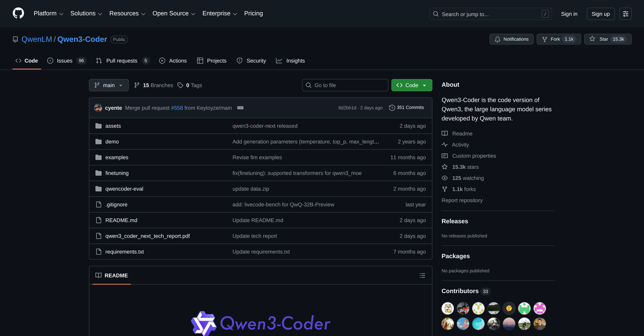Open commit history via the clock icon
This screenshot has height=336, width=644.
[392, 107]
